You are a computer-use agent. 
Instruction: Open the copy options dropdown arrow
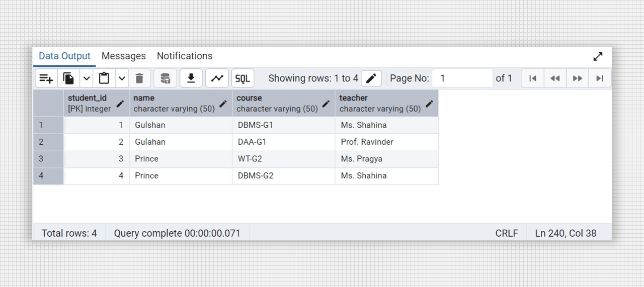pos(87,78)
